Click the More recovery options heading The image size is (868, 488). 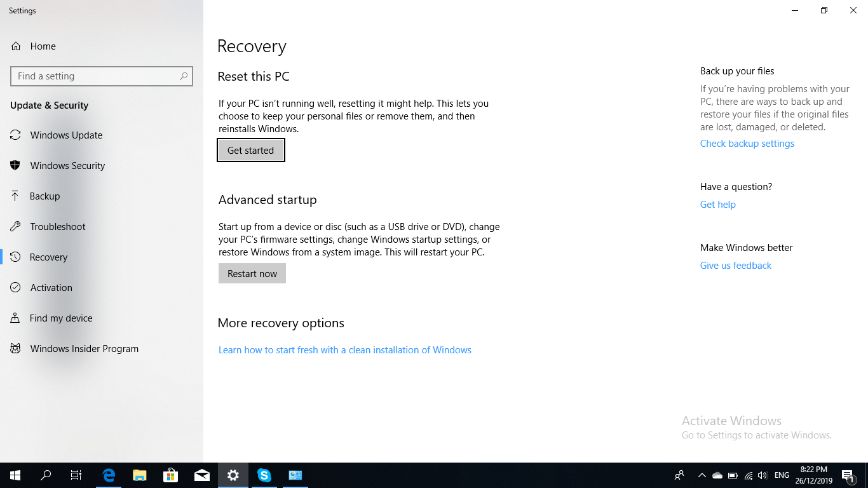coord(281,323)
